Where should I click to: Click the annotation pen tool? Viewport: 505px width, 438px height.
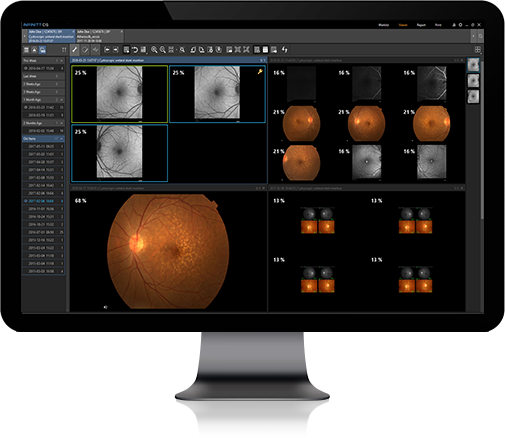75,50
